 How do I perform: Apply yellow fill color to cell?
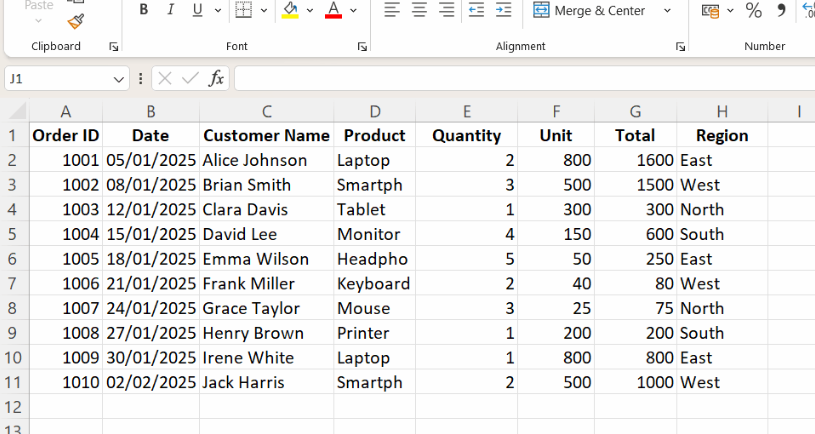pos(290,10)
